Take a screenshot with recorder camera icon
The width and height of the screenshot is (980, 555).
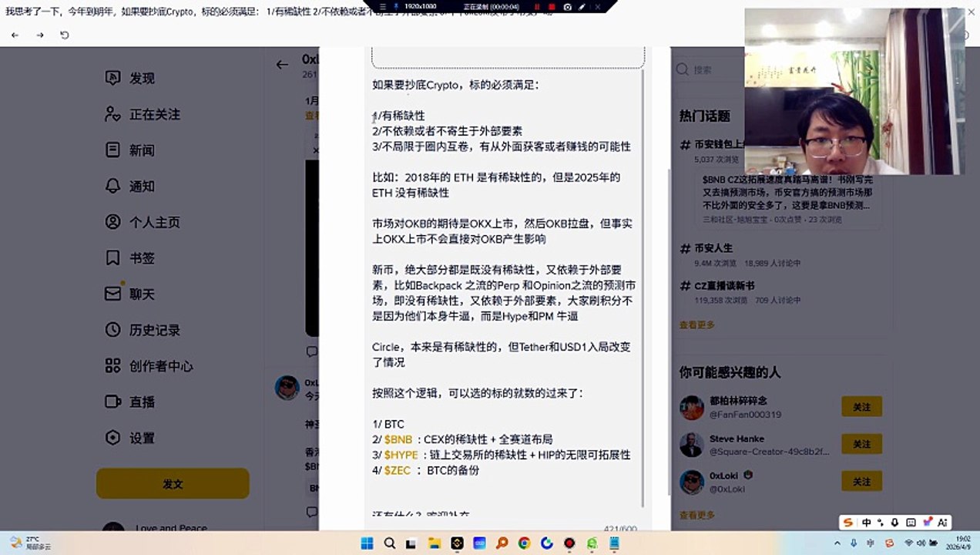(568, 6)
